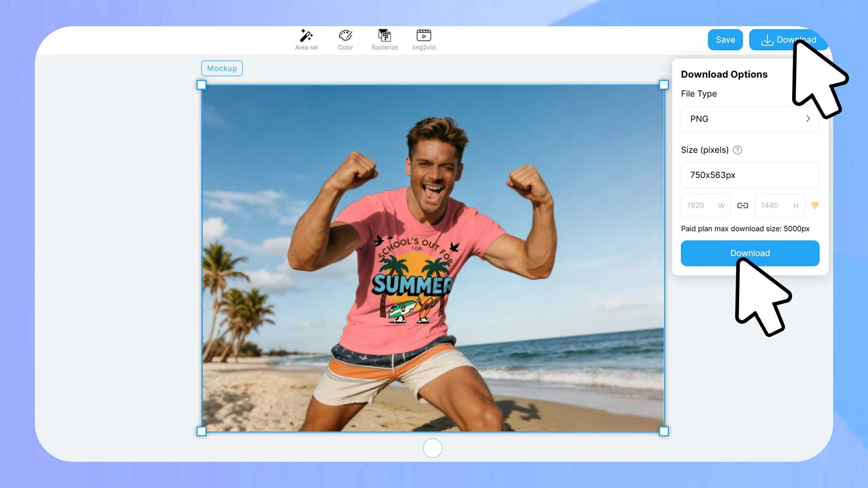Click the width field showing 1920
Image resolution: width=868 pixels, height=488 pixels.
705,206
